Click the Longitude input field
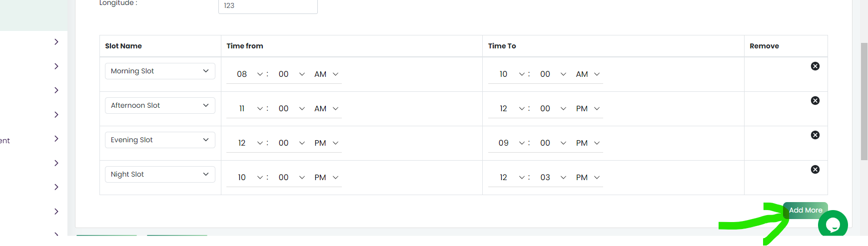Viewport: 868px width, 246px height. coord(268,6)
